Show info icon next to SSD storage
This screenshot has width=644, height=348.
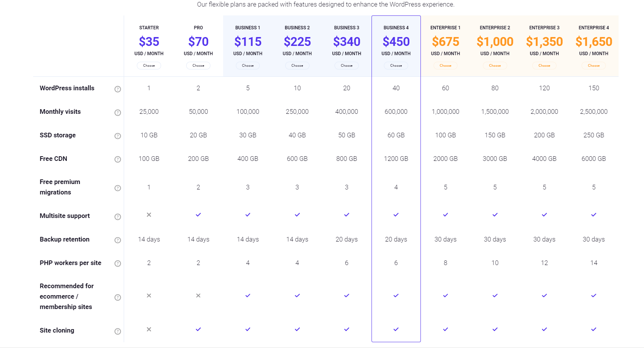[x=118, y=136]
